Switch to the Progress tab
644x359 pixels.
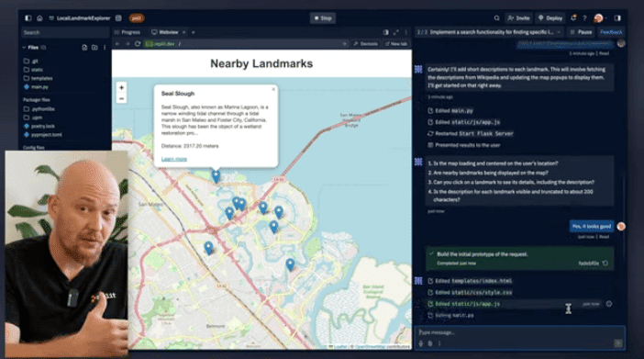128,32
